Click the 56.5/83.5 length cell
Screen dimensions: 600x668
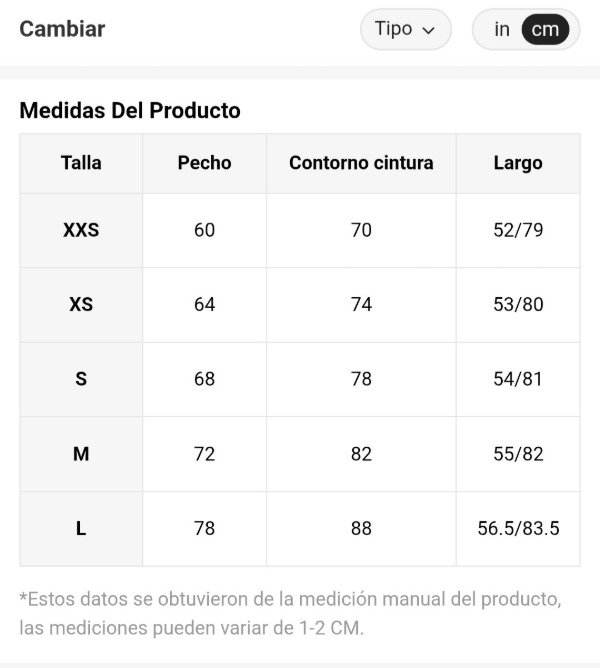[x=518, y=528]
